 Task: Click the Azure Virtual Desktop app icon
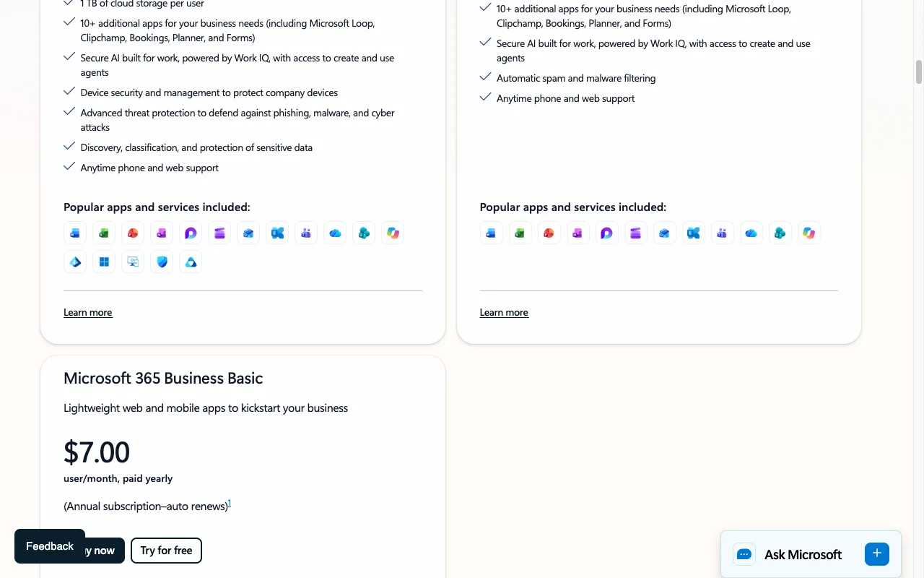pos(133,262)
